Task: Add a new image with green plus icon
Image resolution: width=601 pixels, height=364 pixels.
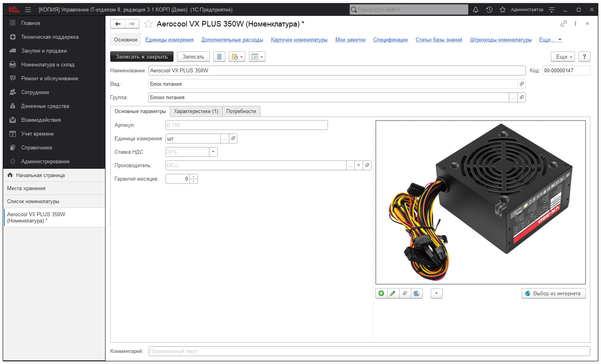Action: click(x=381, y=293)
